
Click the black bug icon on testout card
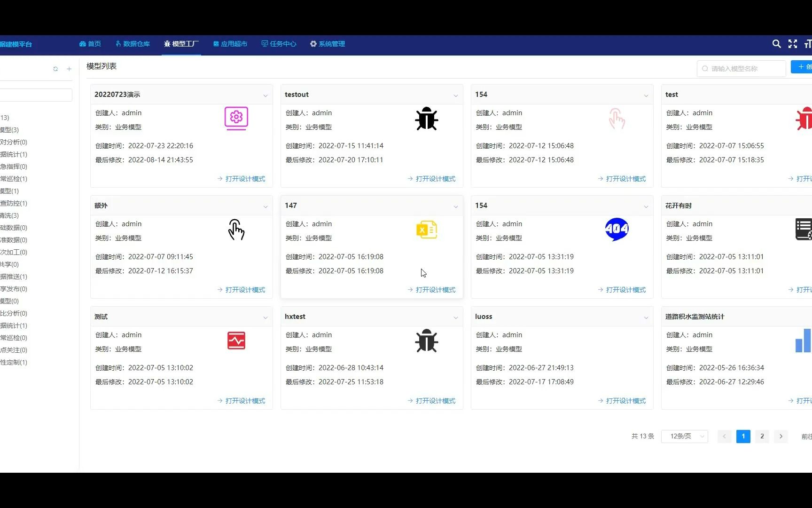click(427, 119)
